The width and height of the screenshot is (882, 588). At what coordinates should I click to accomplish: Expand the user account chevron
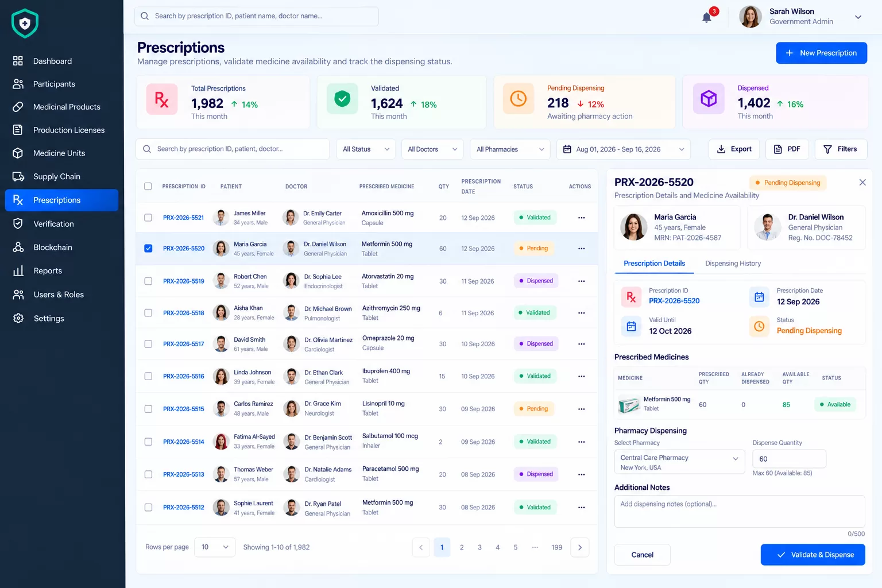858,17
